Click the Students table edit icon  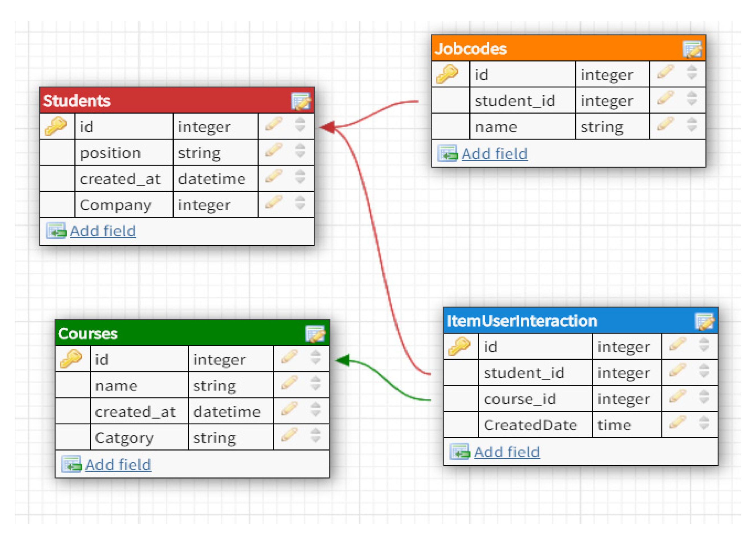300,101
